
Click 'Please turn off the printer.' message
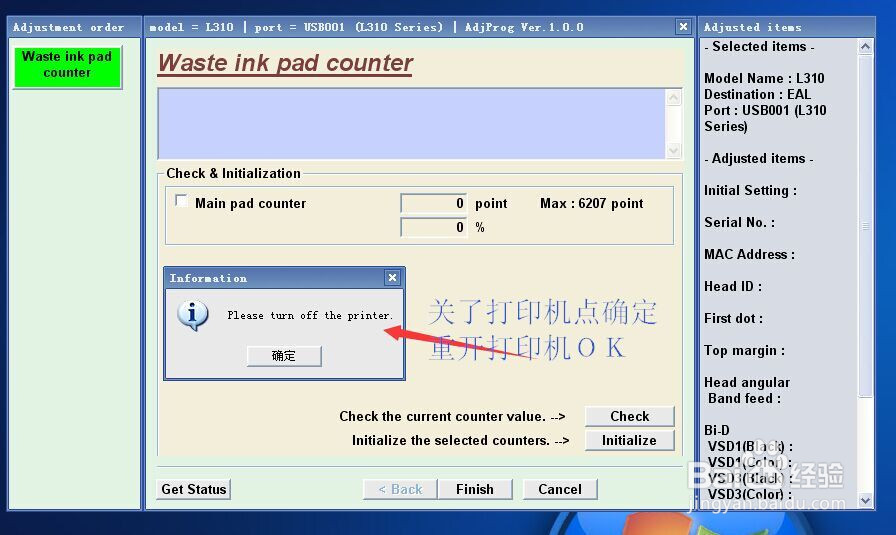[x=310, y=316]
